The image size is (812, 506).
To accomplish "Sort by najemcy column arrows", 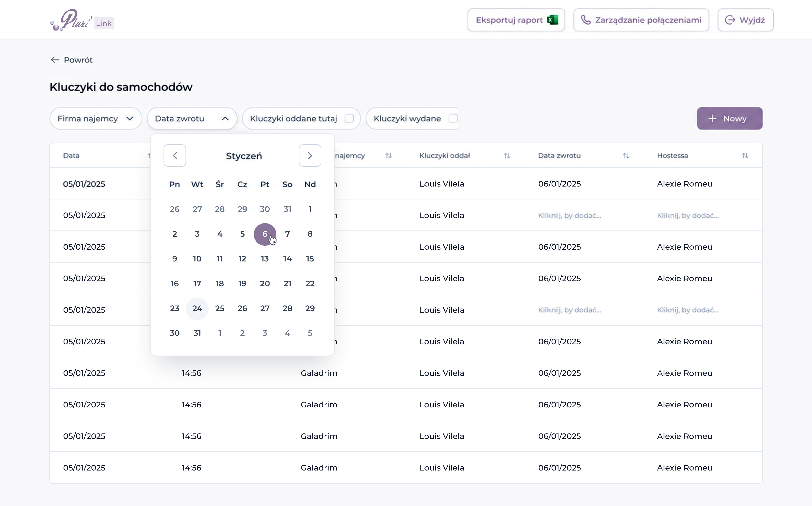I will coord(388,156).
